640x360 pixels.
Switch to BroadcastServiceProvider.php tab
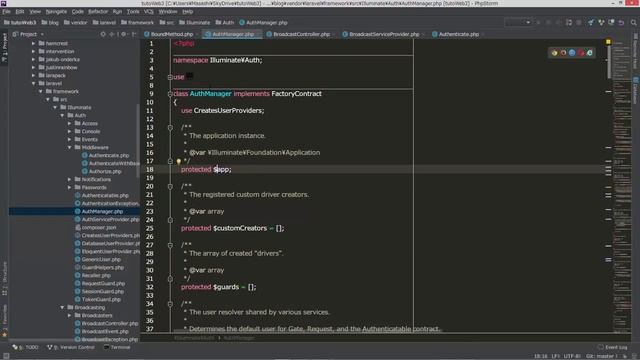[384, 34]
